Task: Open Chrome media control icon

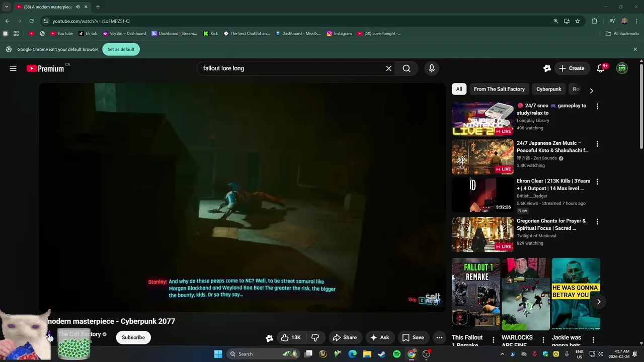Action: pos(612,21)
